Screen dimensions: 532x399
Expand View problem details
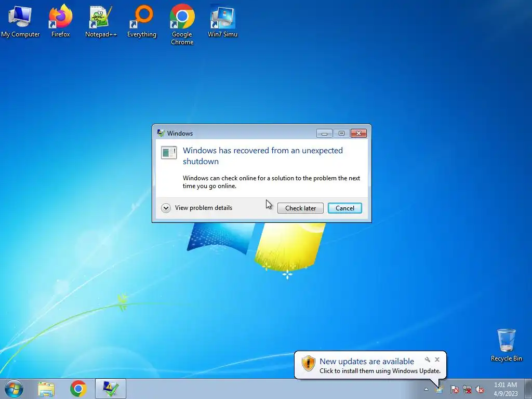pos(197,208)
